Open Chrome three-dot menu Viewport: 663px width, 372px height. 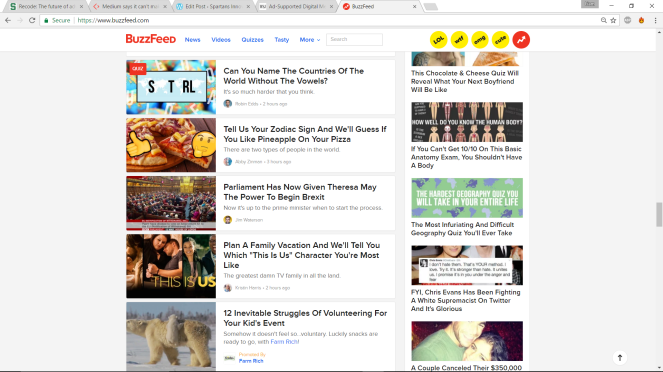pyautogui.click(x=655, y=20)
